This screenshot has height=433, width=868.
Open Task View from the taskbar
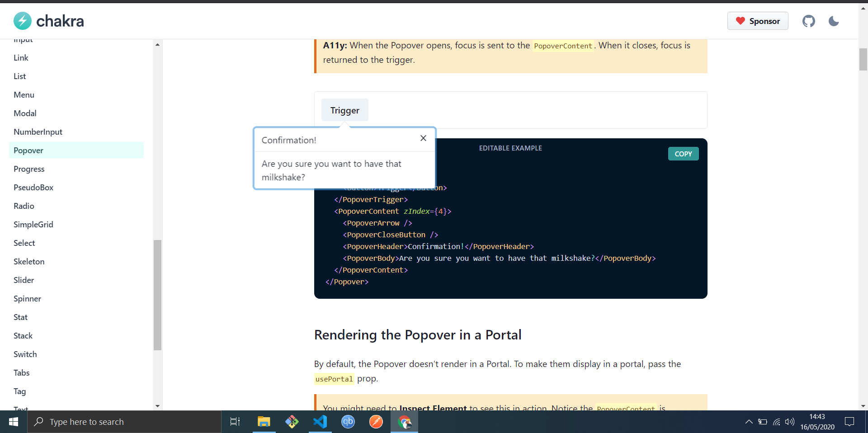[x=235, y=422]
